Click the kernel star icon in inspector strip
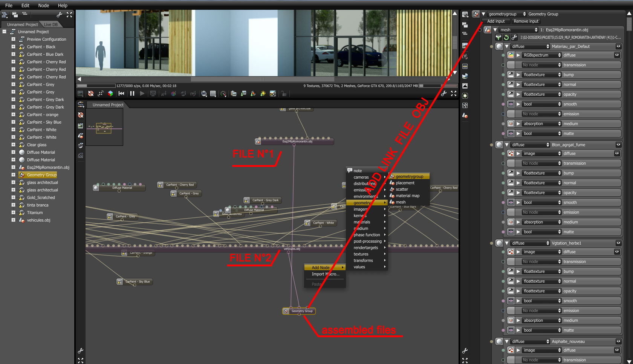Image resolution: width=633 pixels, height=364 pixels. tap(465, 96)
